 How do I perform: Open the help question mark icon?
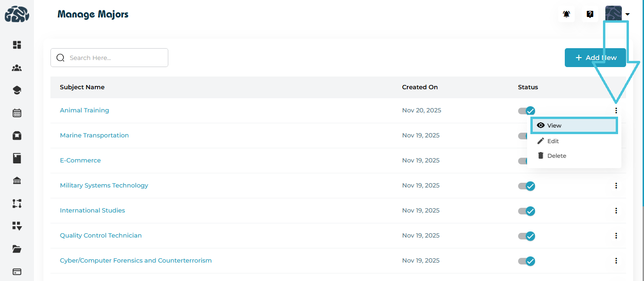click(590, 14)
